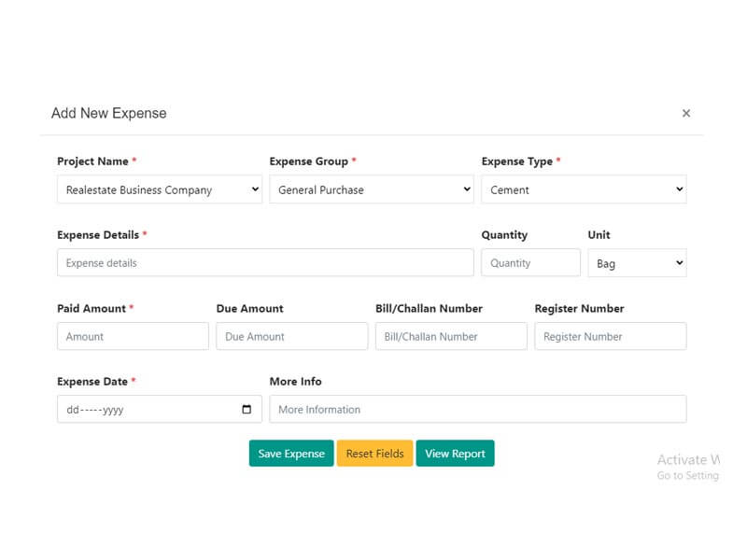Click the Add New Expense dialog title

(x=109, y=113)
